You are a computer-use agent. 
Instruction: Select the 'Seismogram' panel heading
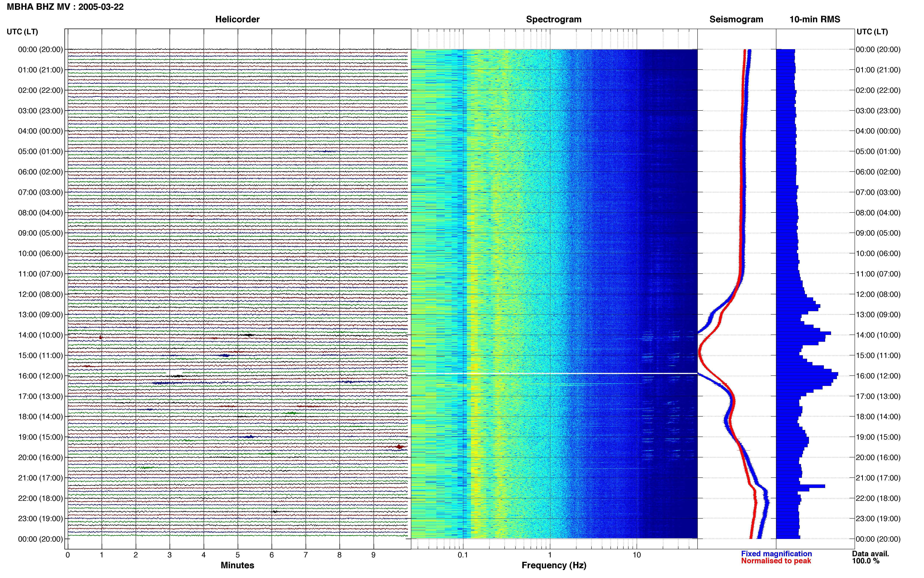click(736, 20)
